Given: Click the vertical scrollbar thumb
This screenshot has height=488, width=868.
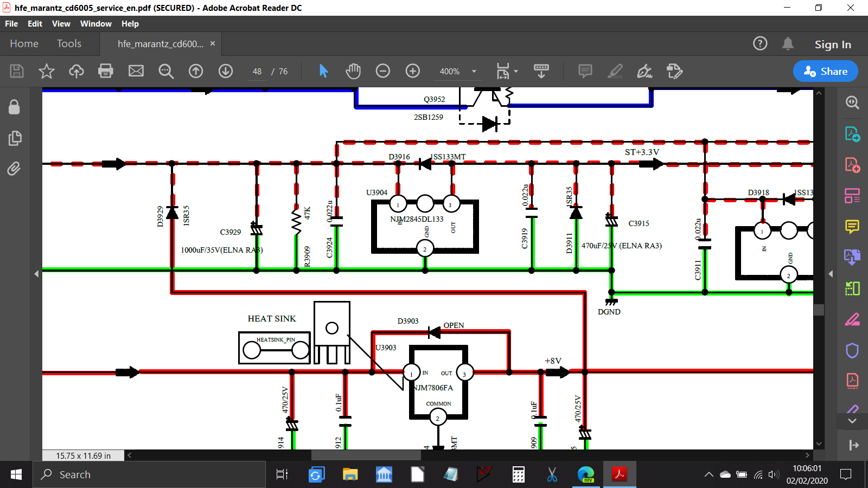Looking at the screenshot, I should point(819,310).
